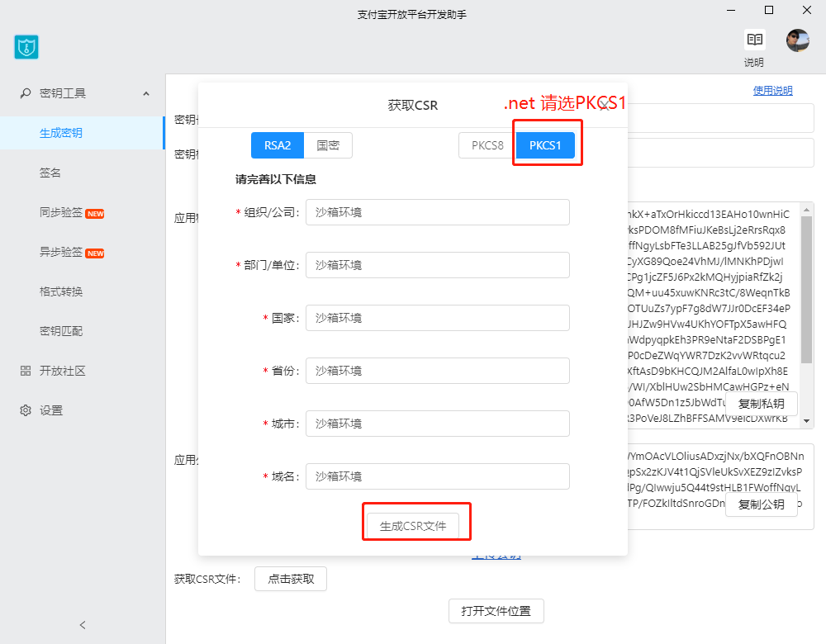Click the blue shield app logo
The image size is (826, 644).
26,47
